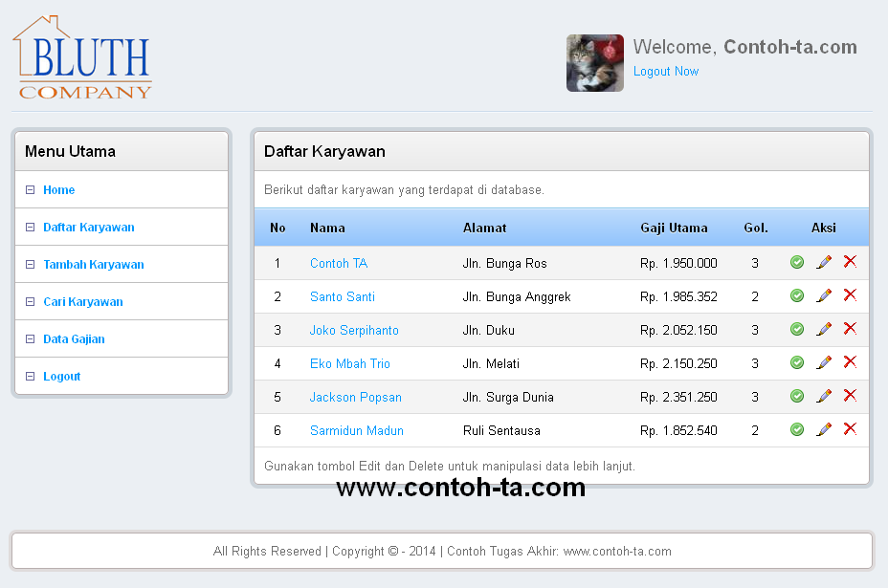Edit Santo Santi's record with pencil icon
Screen dimensions: 888x588
[824, 295]
